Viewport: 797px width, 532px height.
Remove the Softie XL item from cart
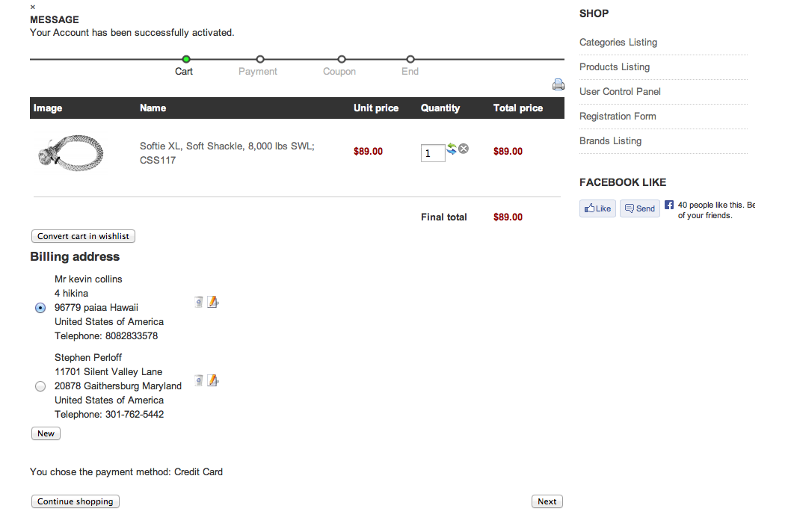click(x=464, y=149)
